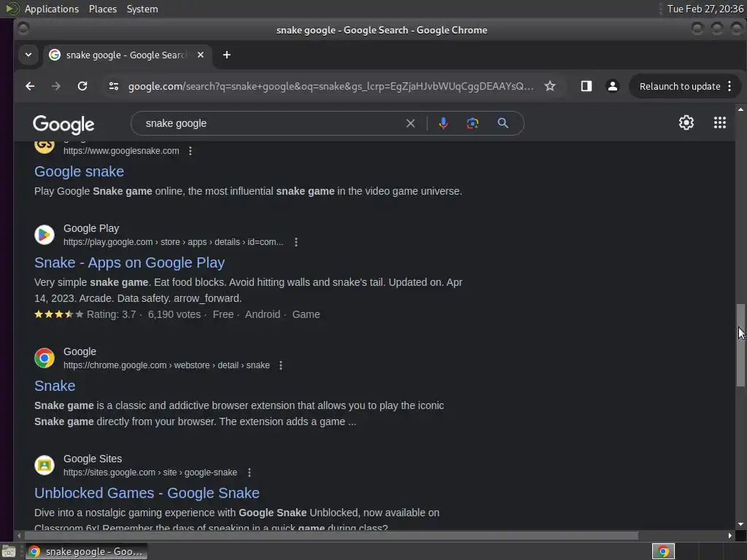
Task: Select the snake google - Google Search tab
Action: [126, 55]
